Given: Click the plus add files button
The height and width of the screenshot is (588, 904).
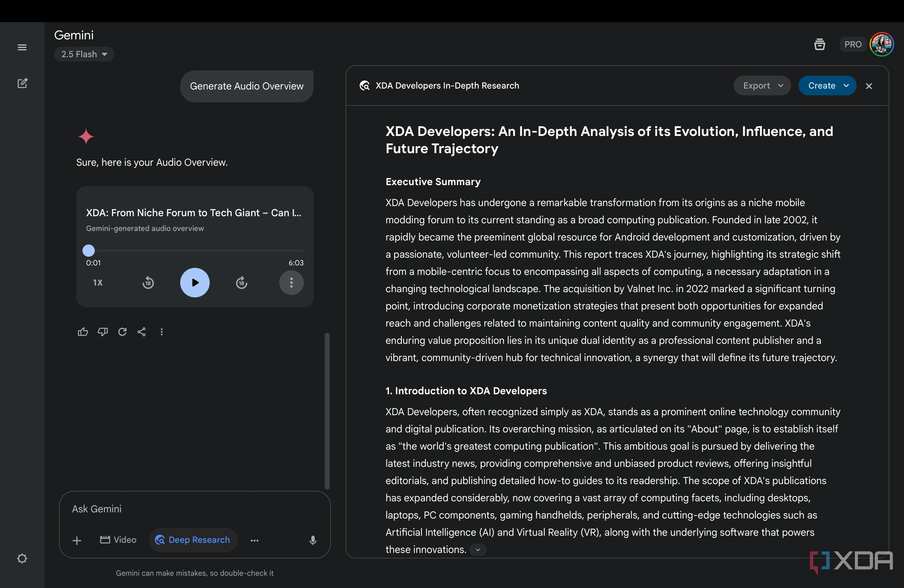Looking at the screenshot, I should click(77, 541).
